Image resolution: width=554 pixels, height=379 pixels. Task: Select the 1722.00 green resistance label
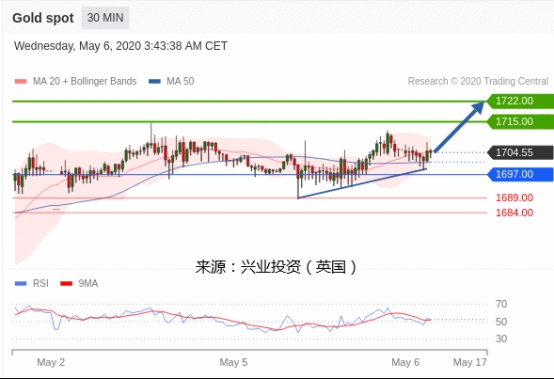(x=520, y=101)
